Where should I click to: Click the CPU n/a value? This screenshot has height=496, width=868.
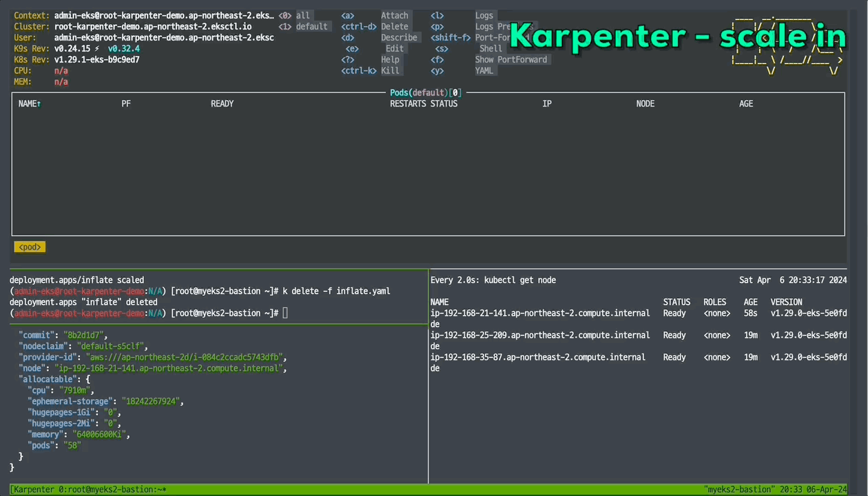[61, 70]
